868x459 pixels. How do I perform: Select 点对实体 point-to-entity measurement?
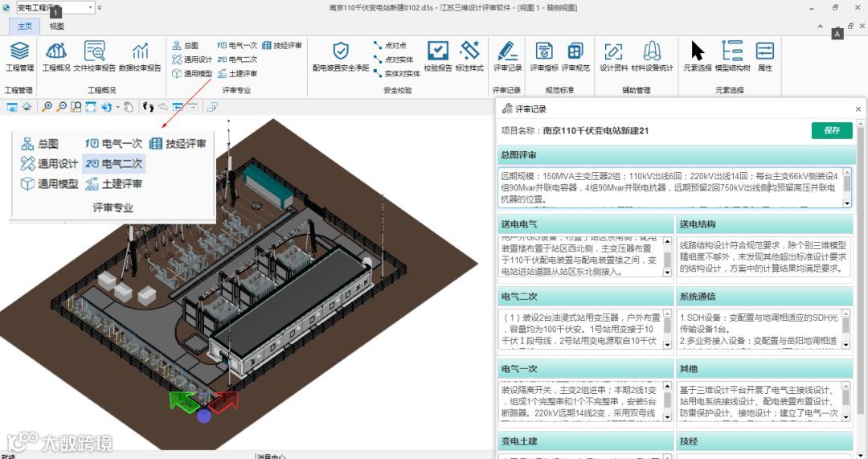coord(394,59)
